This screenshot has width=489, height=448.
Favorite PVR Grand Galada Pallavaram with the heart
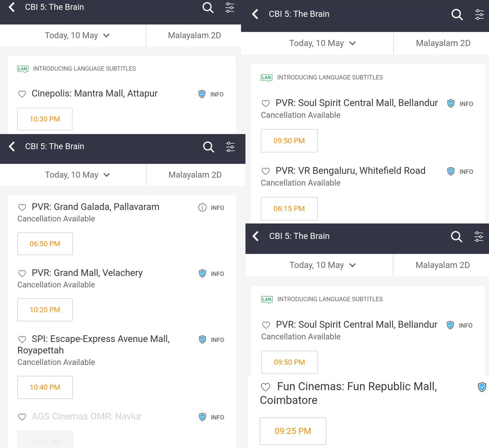(22, 207)
